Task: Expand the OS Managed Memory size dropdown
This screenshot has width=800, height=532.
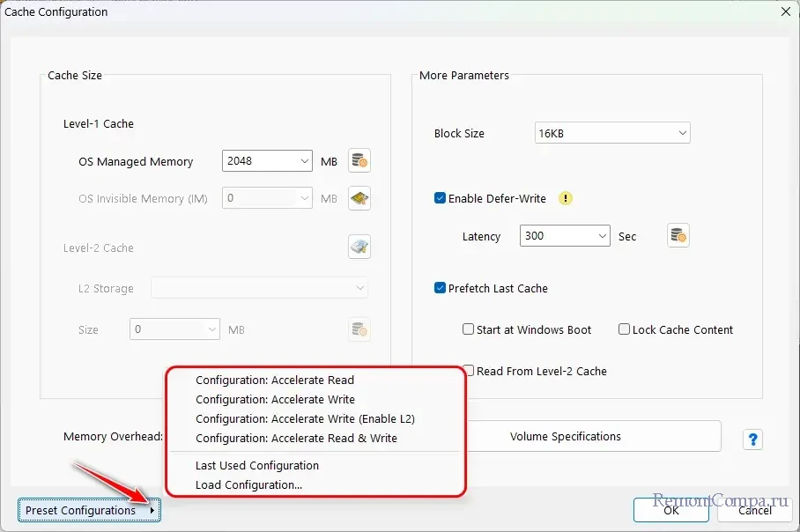Action: (305, 161)
